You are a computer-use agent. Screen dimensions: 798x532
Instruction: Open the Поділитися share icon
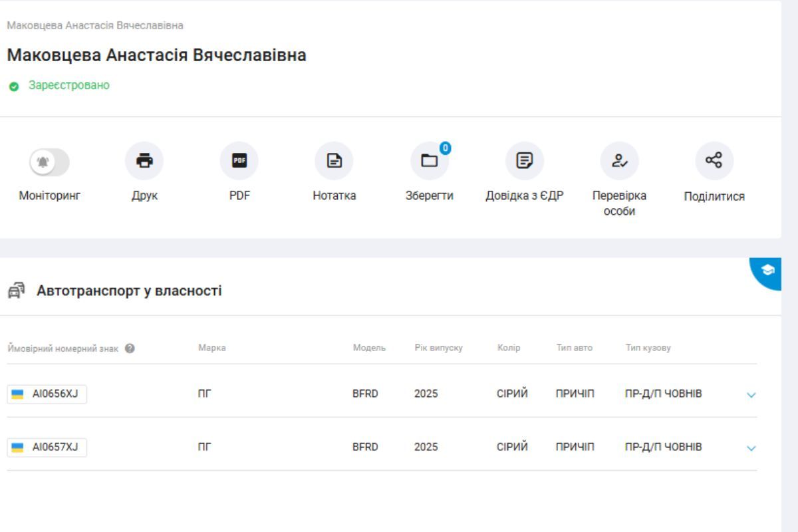coord(714,160)
